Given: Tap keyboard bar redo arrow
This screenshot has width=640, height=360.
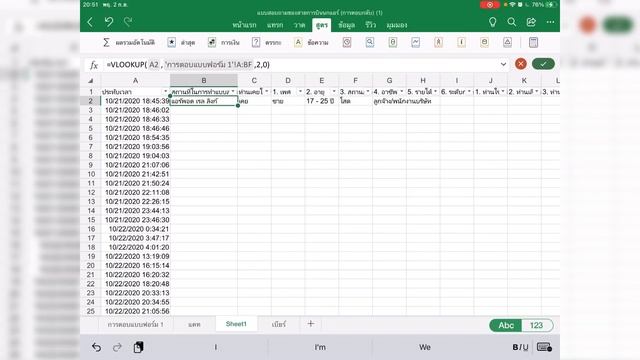Looking at the screenshot, I should click(x=118, y=347).
